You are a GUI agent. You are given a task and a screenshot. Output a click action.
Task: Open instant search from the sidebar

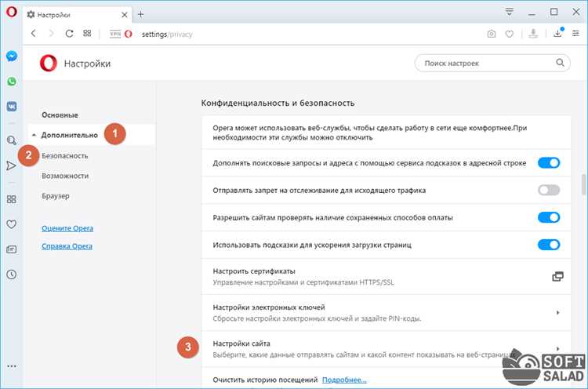tap(12, 140)
